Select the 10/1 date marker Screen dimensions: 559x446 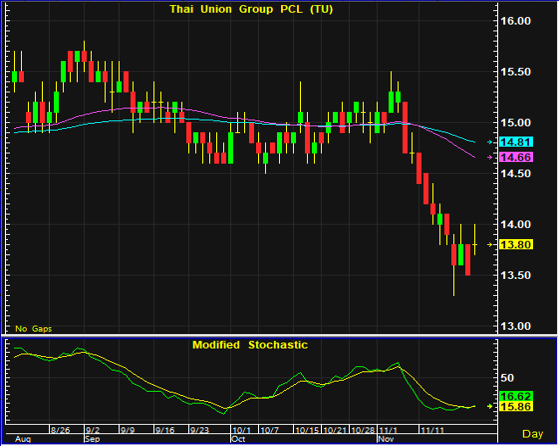point(241,430)
